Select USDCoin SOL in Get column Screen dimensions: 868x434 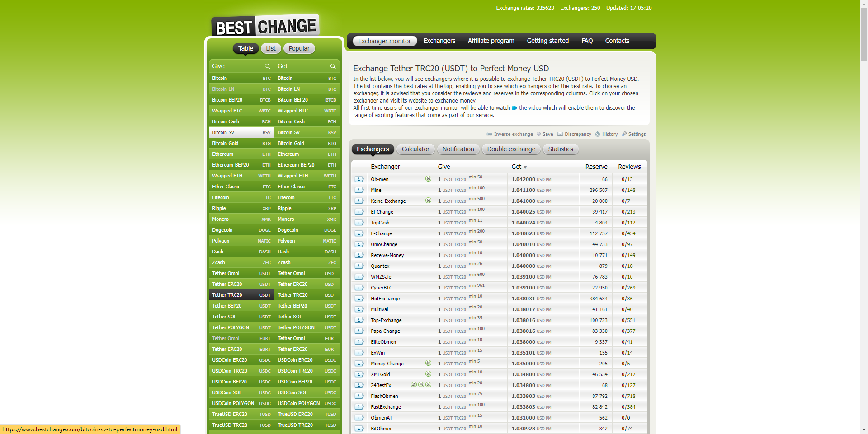307,392
